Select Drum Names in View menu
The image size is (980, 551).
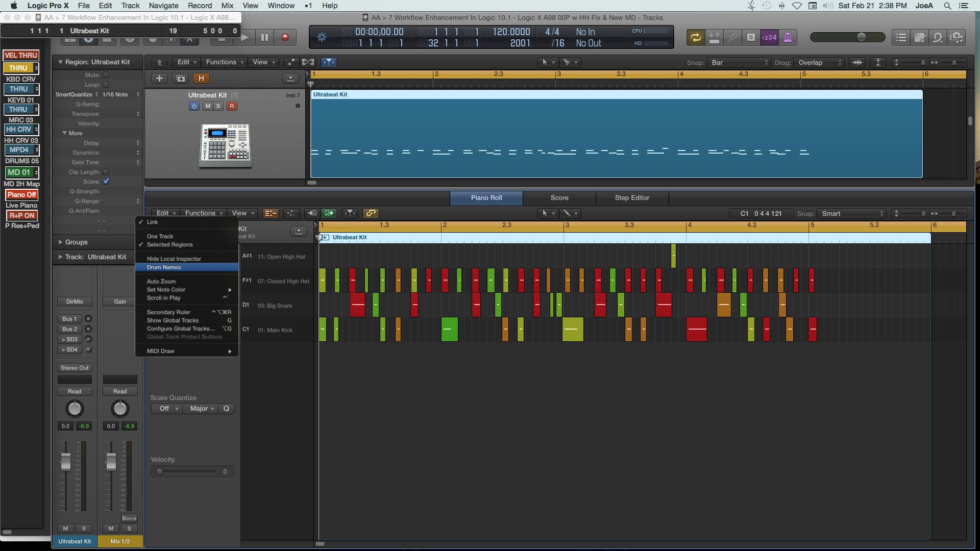[x=187, y=267]
